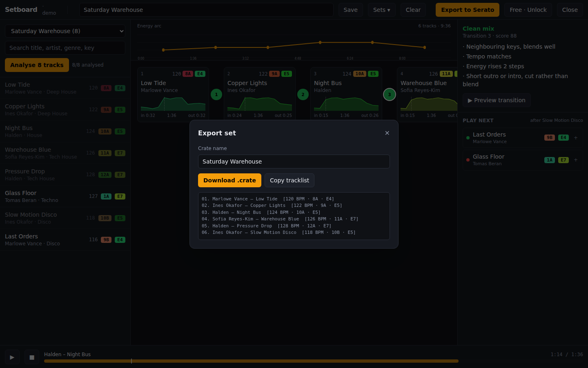This screenshot has height=368, width=588.
Task: Select the Low Tide track card
Action: click(173, 94)
